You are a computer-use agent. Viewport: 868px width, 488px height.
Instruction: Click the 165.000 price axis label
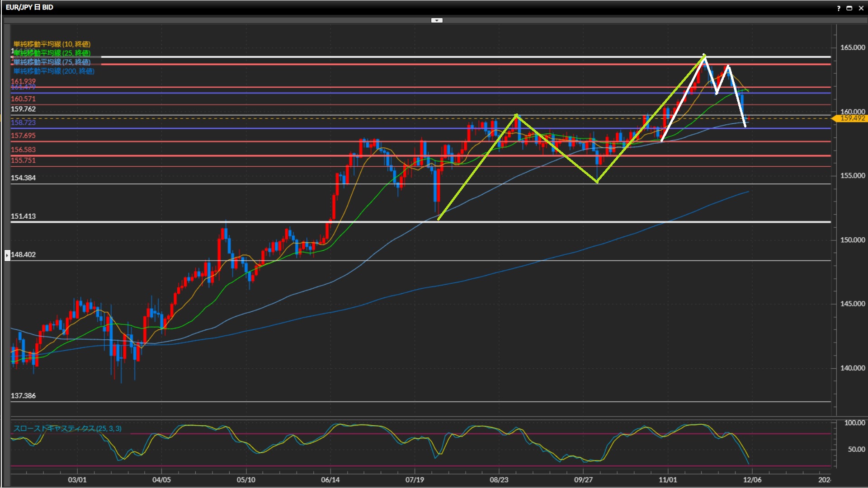852,47
